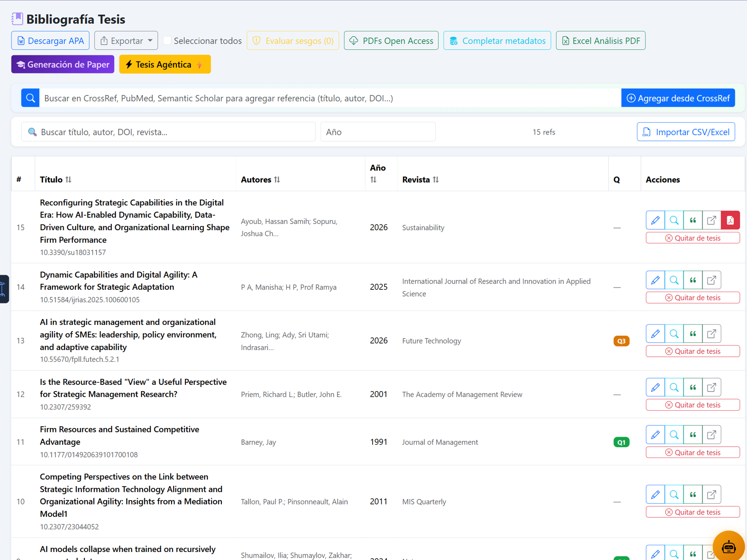Open the chatbot assistant icon
Image resolution: width=747 pixels, height=560 pixels.
pos(728,546)
